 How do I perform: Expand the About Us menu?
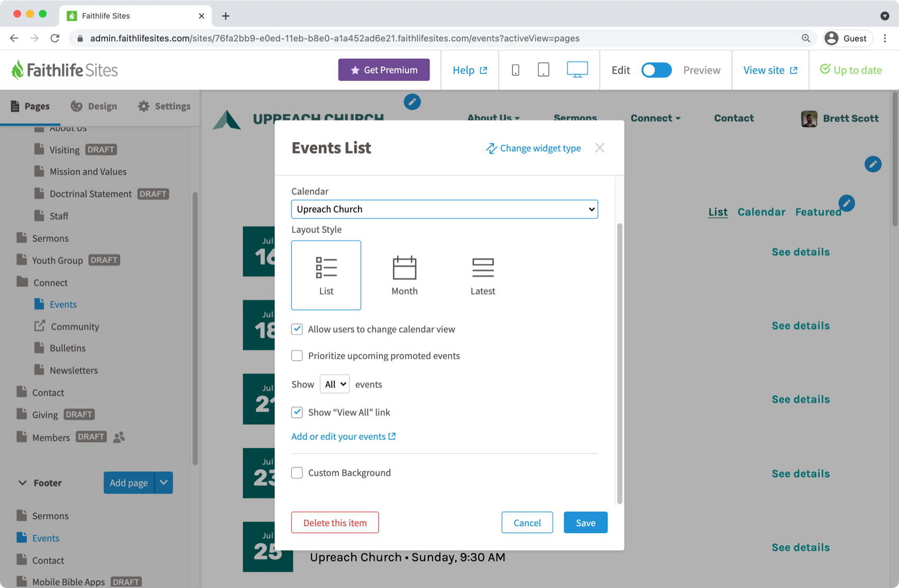493,118
